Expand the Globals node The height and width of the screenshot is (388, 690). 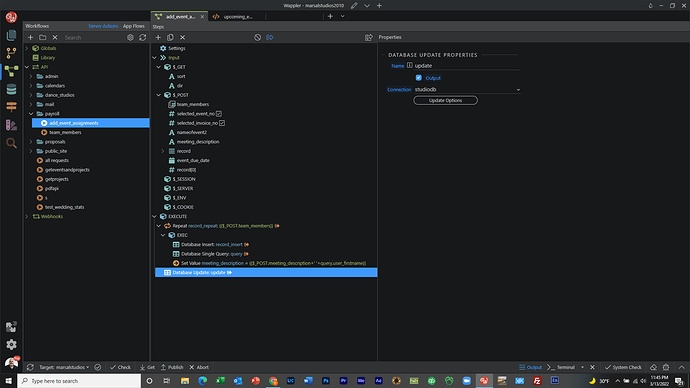[27, 48]
